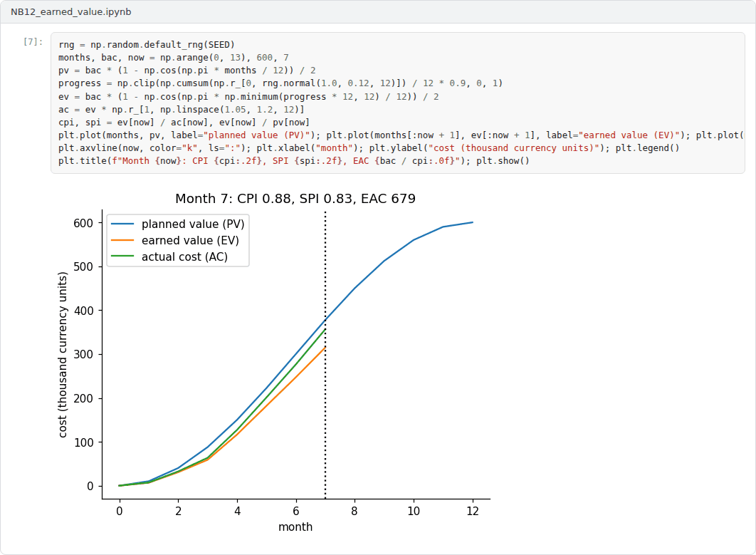Click the x-axis tick label 2

[x=179, y=511]
